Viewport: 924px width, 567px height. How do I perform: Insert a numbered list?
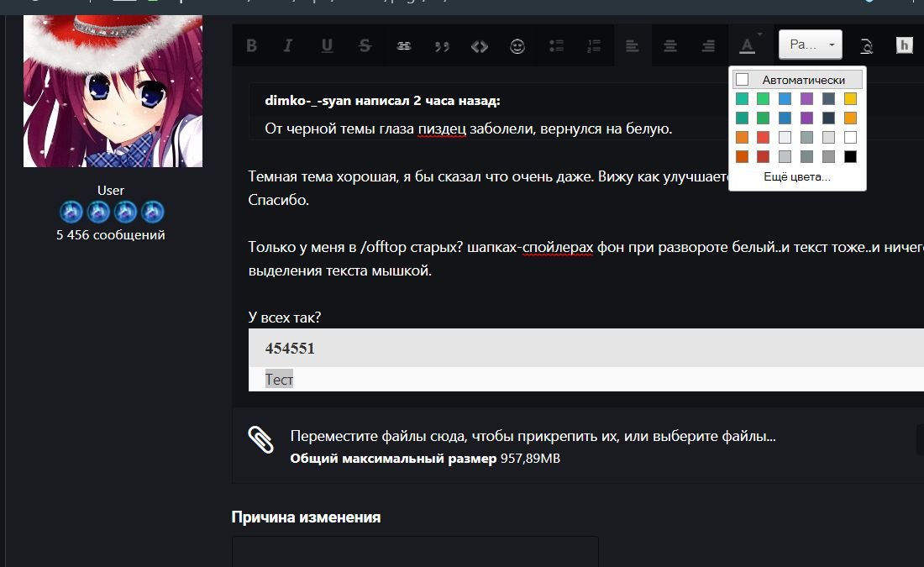pos(594,45)
